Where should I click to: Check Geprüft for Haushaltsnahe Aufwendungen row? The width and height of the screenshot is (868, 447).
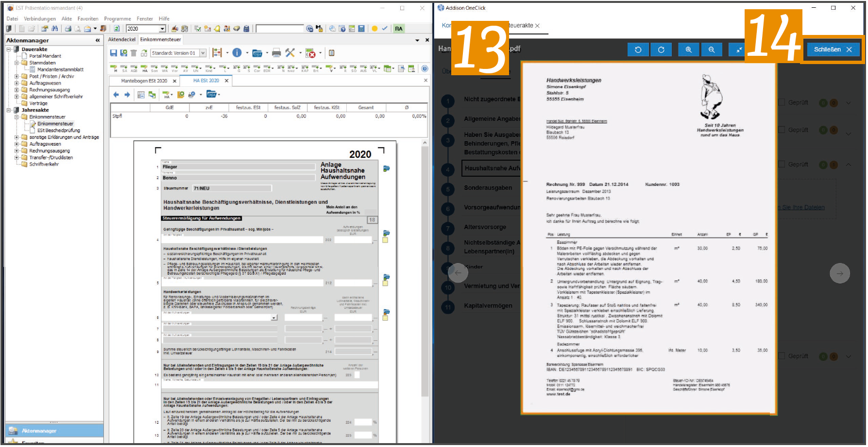(782, 164)
